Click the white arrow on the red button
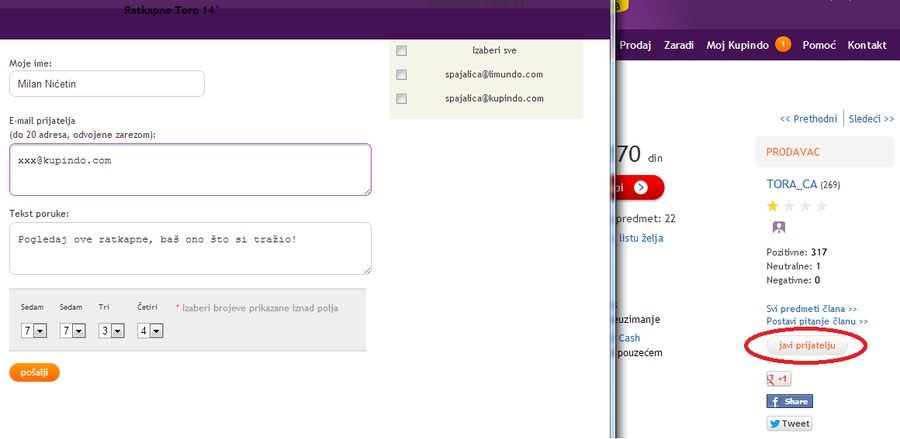900x439 pixels. pyautogui.click(x=641, y=186)
